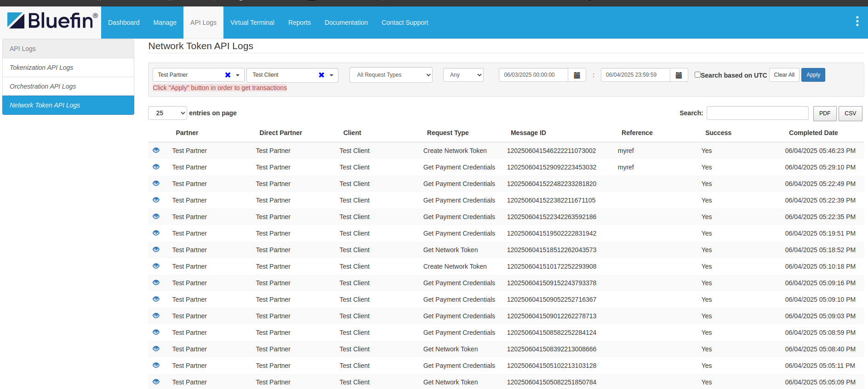
Task: View details for the 05:08:59 PM log
Action: (156, 332)
